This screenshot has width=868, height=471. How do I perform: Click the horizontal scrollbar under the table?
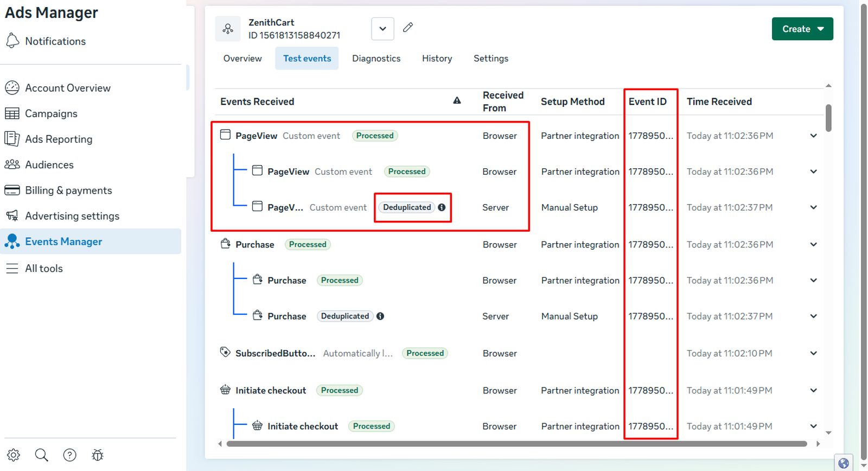516,444
